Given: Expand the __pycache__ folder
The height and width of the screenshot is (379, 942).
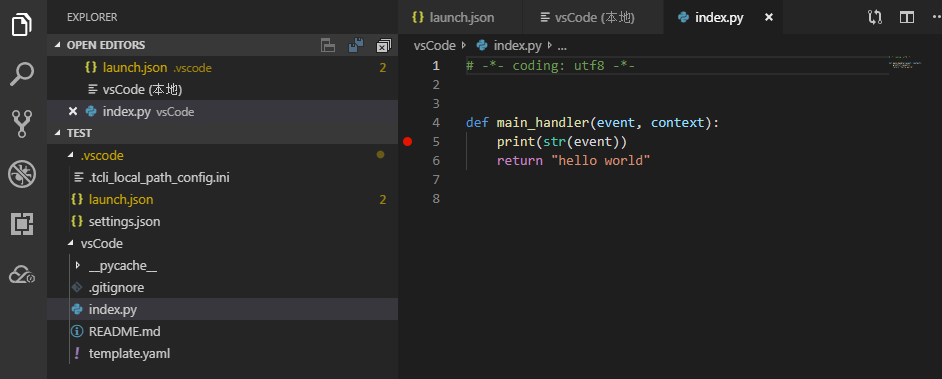Looking at the screenshot, I should click(x=77, y=265).
